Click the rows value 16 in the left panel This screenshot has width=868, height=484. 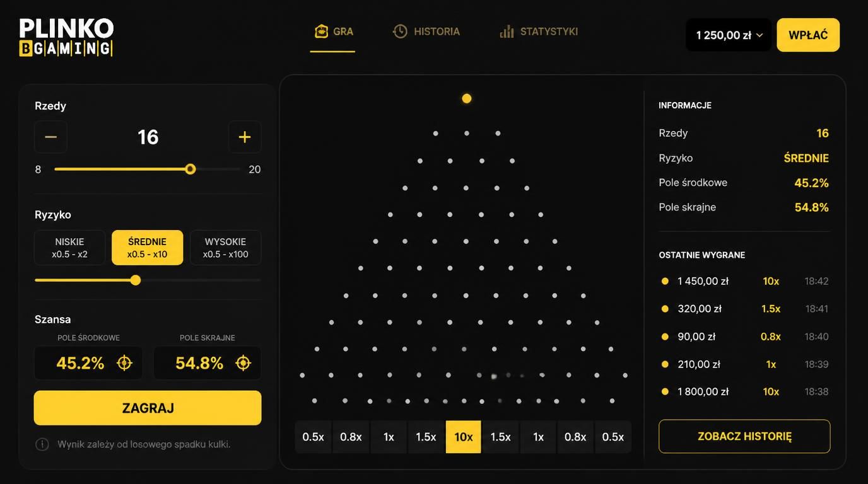coord(148,137)
